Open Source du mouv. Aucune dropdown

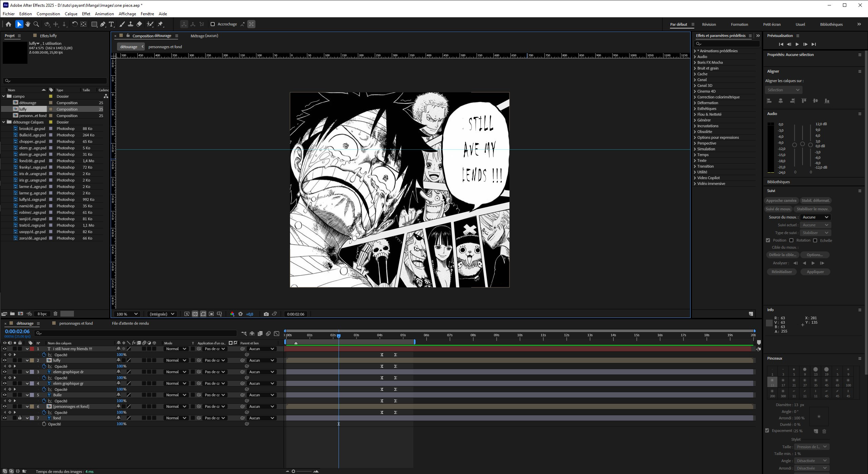tap(815, 217)
